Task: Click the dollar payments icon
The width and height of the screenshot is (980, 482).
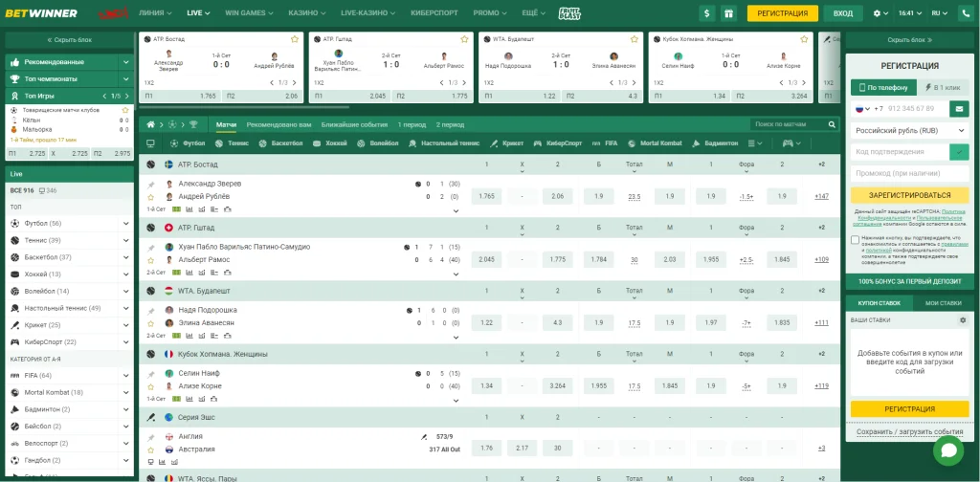Action: pos(707,13)
